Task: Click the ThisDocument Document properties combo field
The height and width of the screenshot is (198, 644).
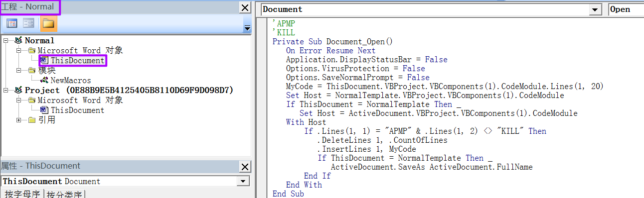Action: (125, 182)
